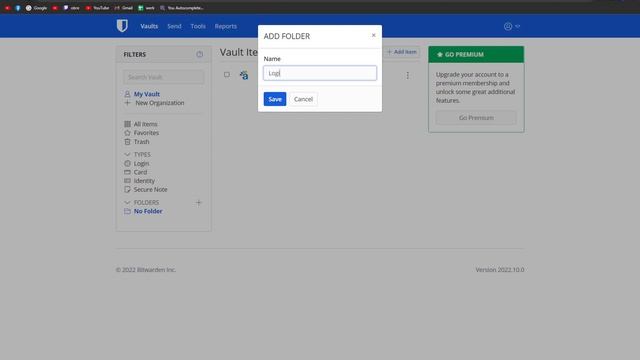The width and height of the screenshot is (640, 360).
Task: Open the Reports tab
Action: [x=226, y=26]
